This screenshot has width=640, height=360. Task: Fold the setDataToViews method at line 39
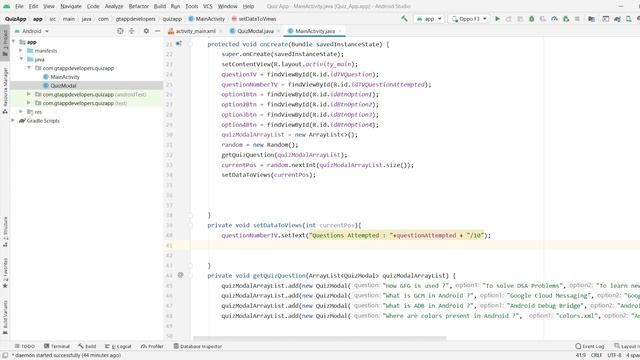coord(190,225)
